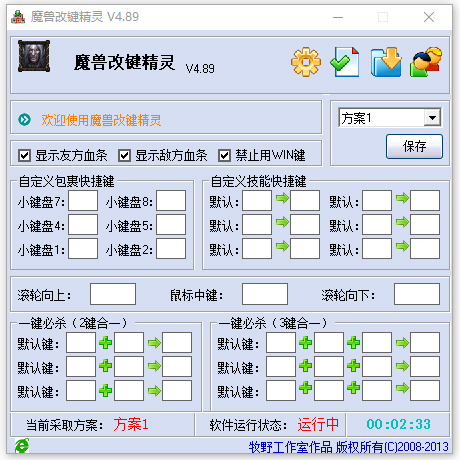Click the 小键盘5 hotkey field
460x460 pixels.
click(x=171, y=225)
